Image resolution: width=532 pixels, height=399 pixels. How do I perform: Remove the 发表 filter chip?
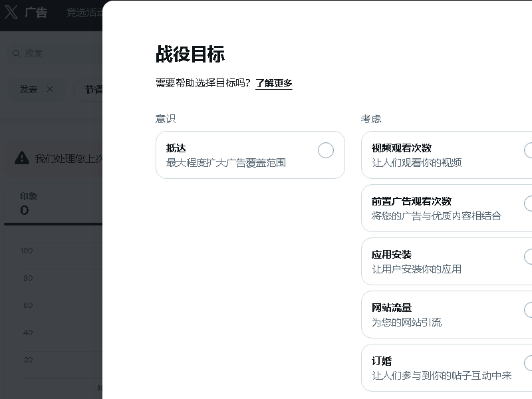coord(49,89)
